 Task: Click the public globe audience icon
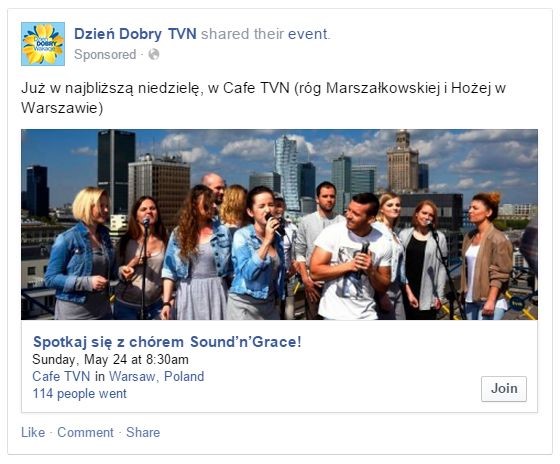(154, 55)
